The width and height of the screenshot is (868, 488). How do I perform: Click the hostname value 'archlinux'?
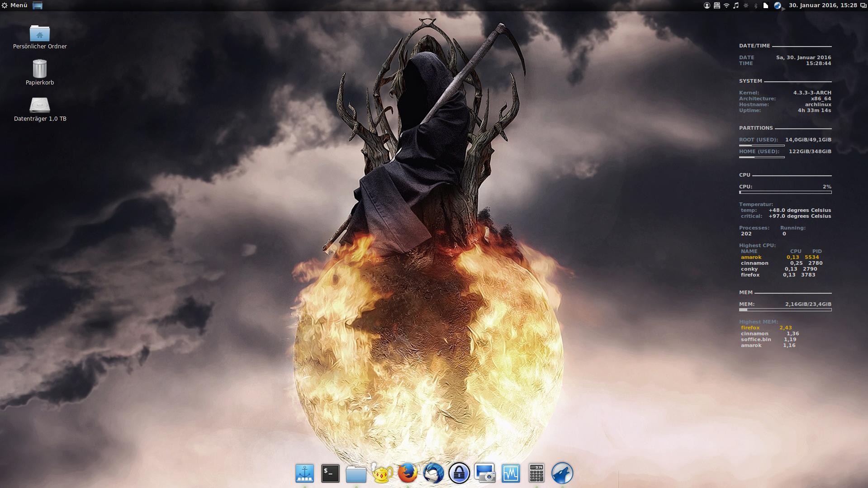pyautogui.click(x=818, y=104)
